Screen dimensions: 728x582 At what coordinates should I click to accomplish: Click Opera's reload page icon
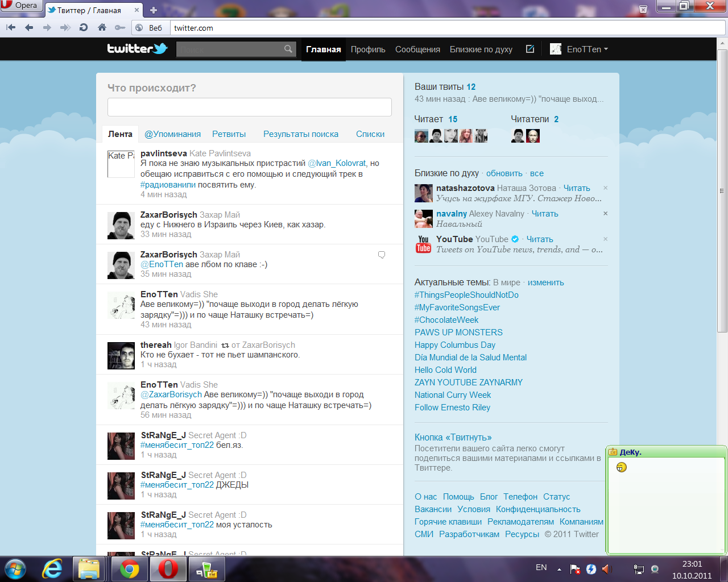click(84, 27)
